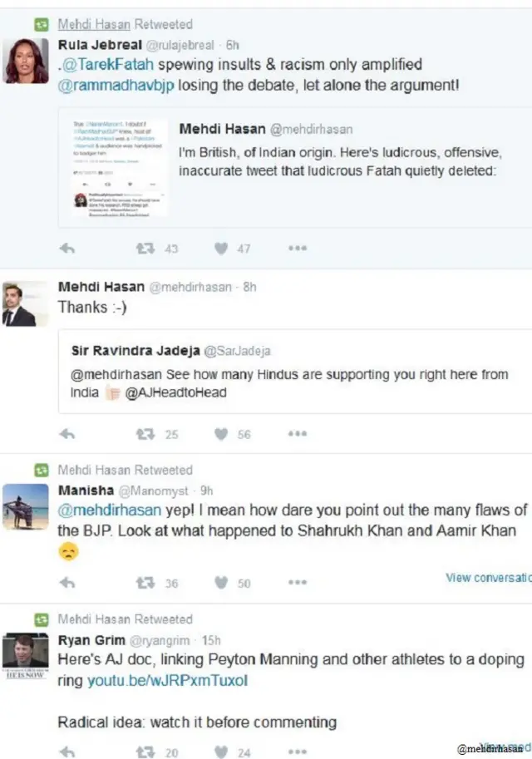This screenshot has width=532, height=759.
Task: Reply to Mehdi Hasan's 'Thanks :-)' tweet
Action: tap(68, 433)
